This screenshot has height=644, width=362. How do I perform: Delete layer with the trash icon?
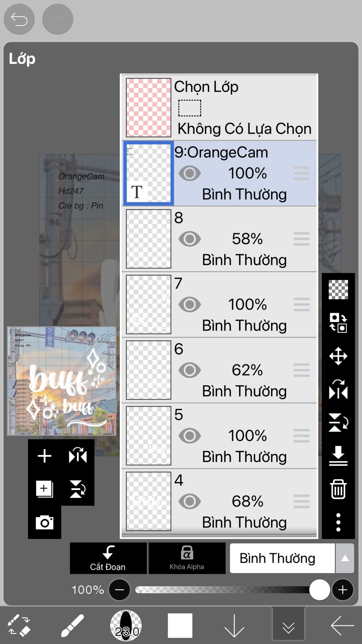[338, 489]
